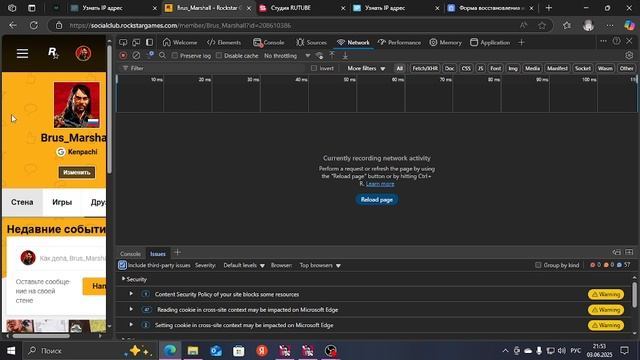Open More filters dropdown
Image resolution: width=640 pixels, height=360 pixels.
coord(366,68)
